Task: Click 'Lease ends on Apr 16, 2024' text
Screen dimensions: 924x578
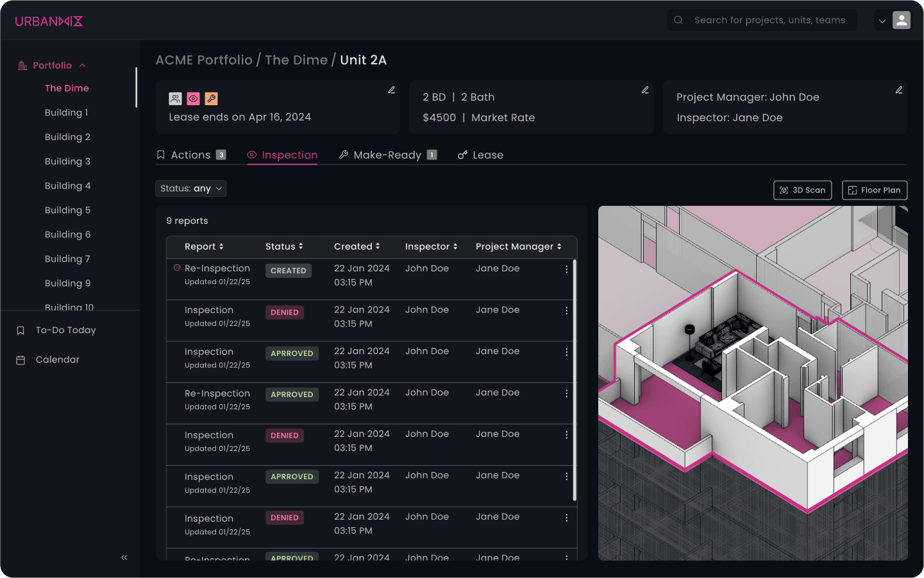Action: click(x=240, y=117)
